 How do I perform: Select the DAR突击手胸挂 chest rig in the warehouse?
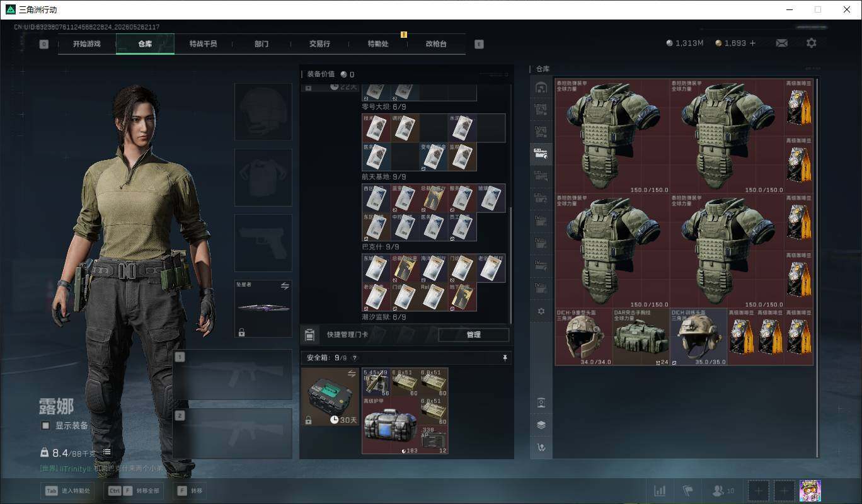(641, 337)
